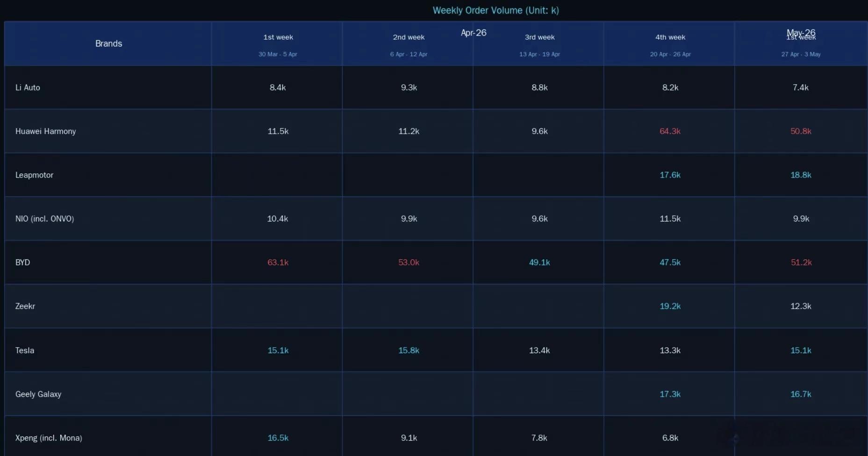Select NIO's "11.5k" fourth-week value
868x456 pixels.
(670, 219)
